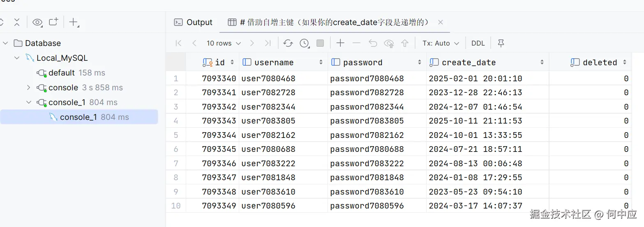Click cell 2024-12-07 01:46:54

[x=487, y=107]
